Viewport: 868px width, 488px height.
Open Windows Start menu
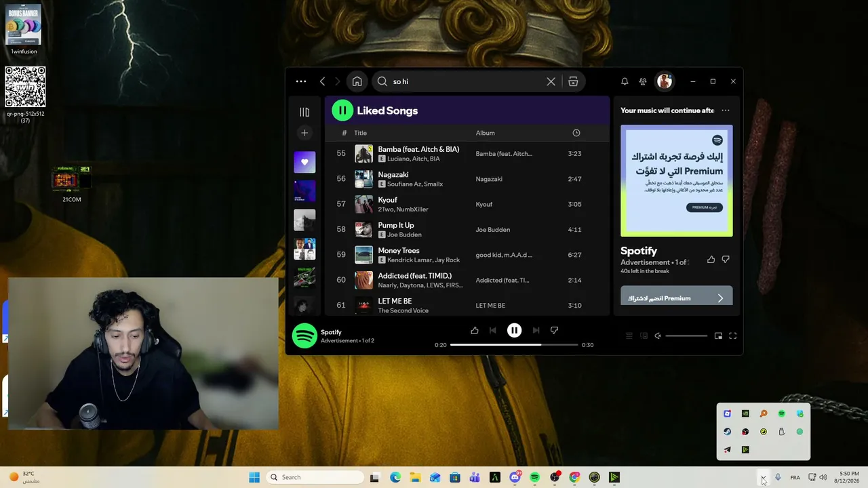coord(254,477)
